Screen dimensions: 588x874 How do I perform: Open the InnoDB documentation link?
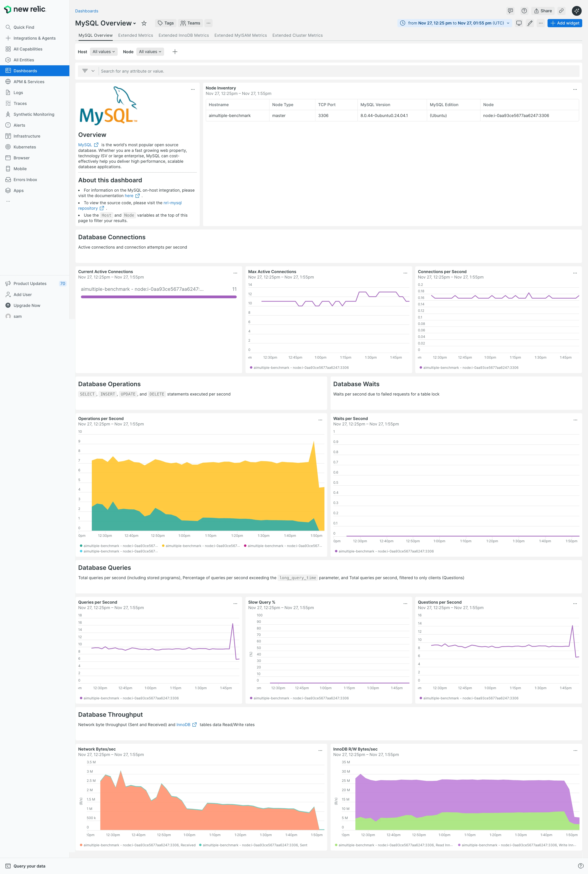(186, 725)
